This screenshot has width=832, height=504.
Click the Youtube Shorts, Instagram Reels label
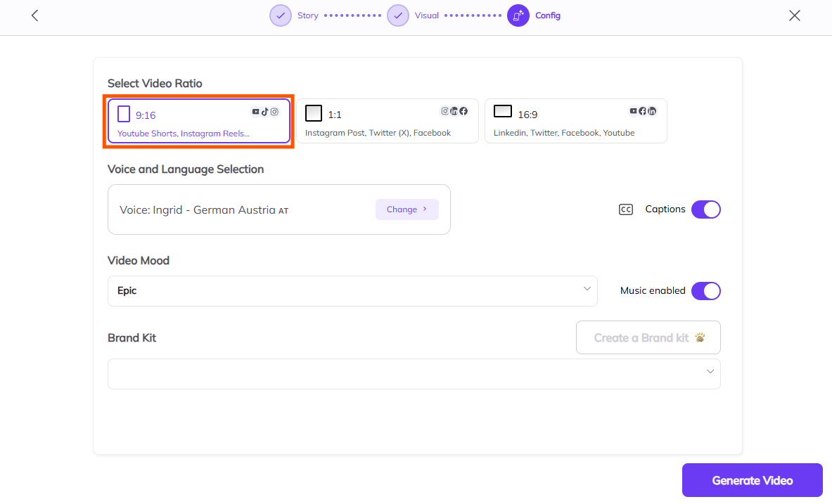point(183,134)
